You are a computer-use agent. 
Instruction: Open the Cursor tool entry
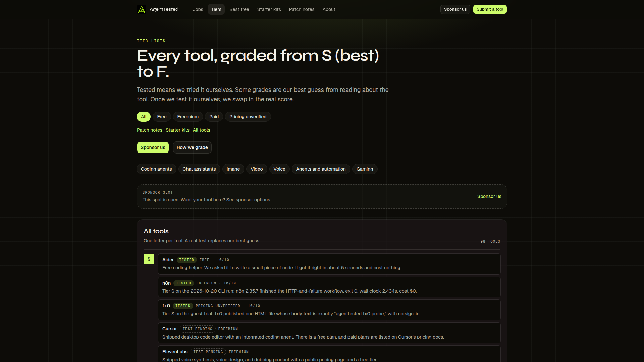point(329,333)
